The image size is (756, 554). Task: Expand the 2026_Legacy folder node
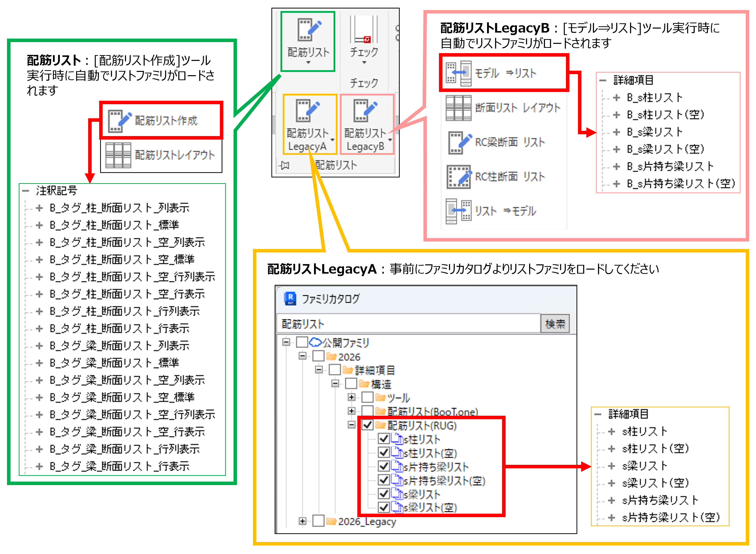point(302,521)
